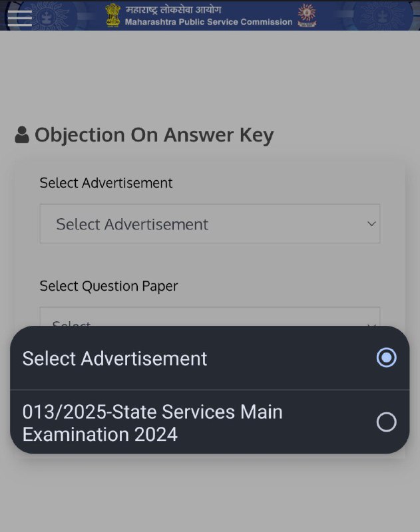The image size is (420, 532).
Task: Open the hamburger menu icon
Action: tap(20, 19)
